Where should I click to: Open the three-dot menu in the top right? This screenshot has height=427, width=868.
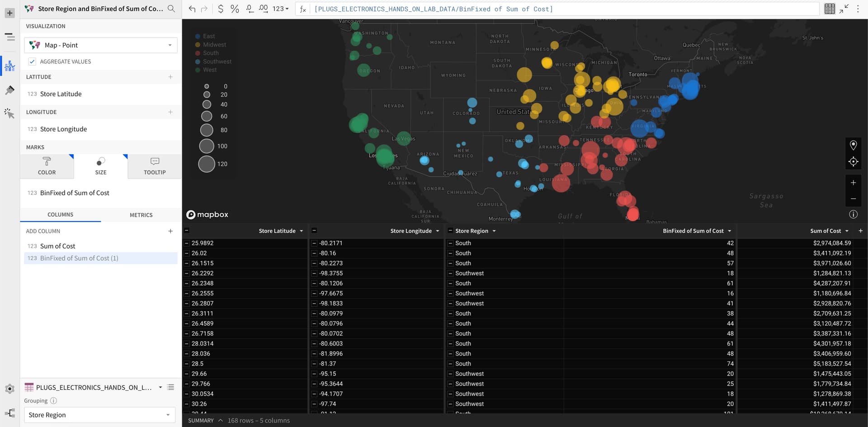pos(858,9)
